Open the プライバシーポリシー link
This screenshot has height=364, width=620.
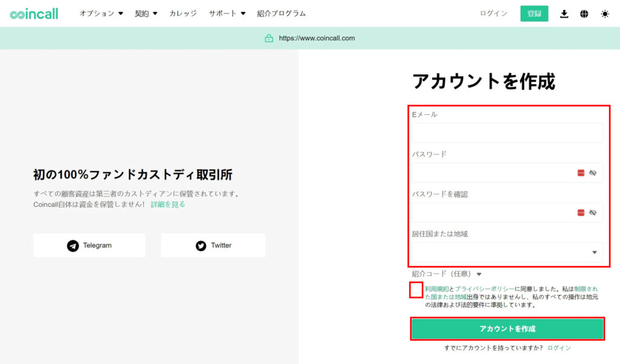pyautogui.click(x=484, y=289)
